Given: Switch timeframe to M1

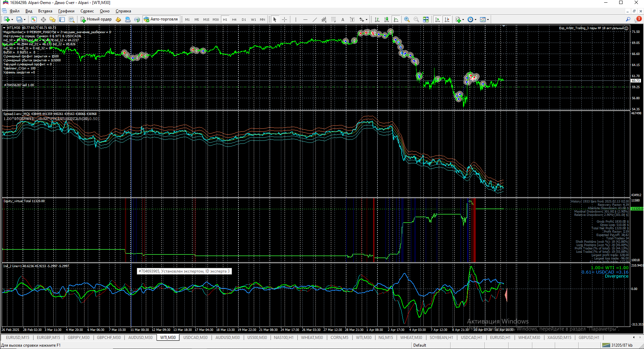Looking at the screenshot, I should (187, 19).
